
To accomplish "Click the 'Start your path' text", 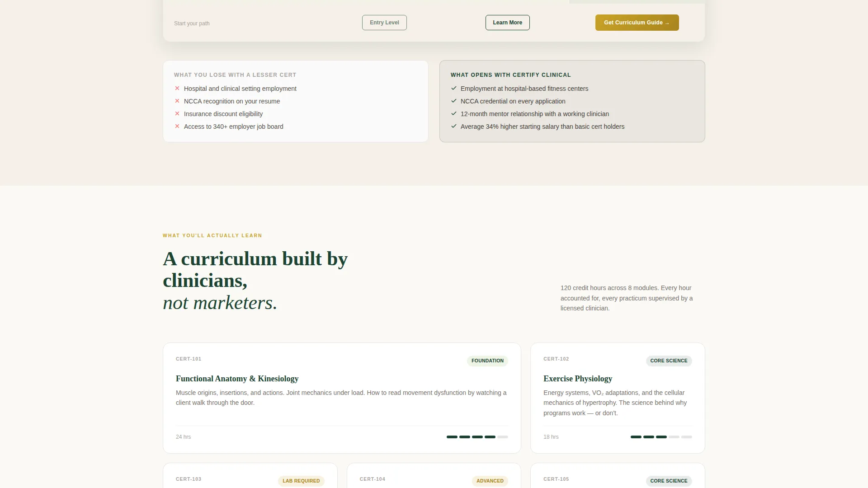I will (x=192, y=23).
